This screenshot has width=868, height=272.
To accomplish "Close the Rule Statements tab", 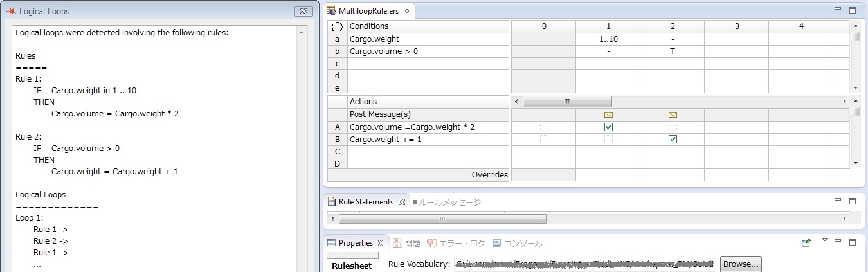I will (402, 202).
